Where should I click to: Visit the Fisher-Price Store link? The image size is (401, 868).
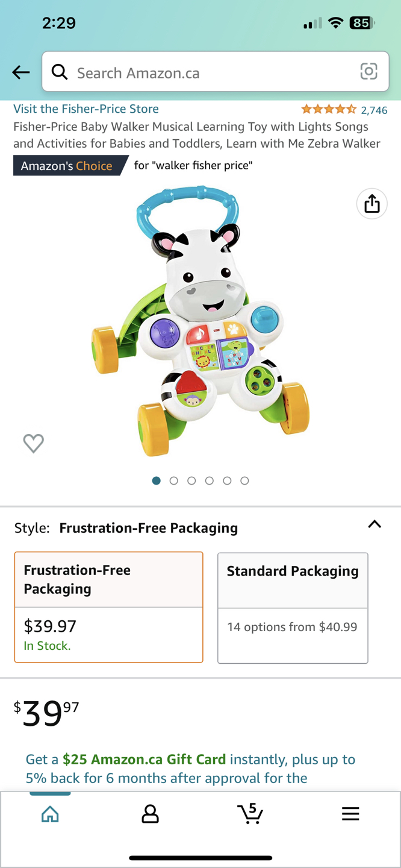[85, 108]
